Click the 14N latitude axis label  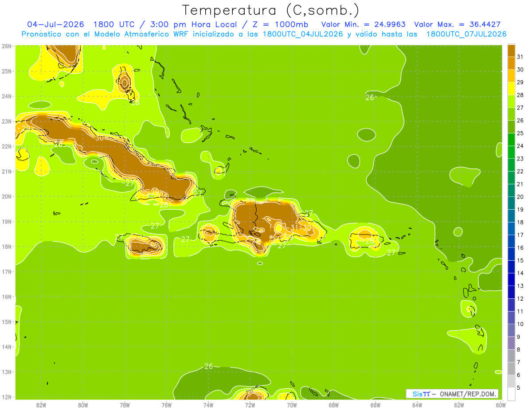[7, 347]
